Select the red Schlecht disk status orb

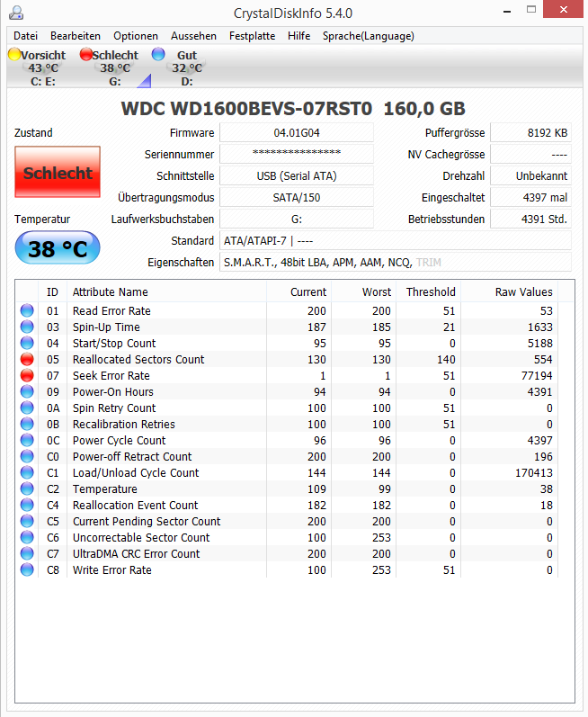[x=86, y=54]
